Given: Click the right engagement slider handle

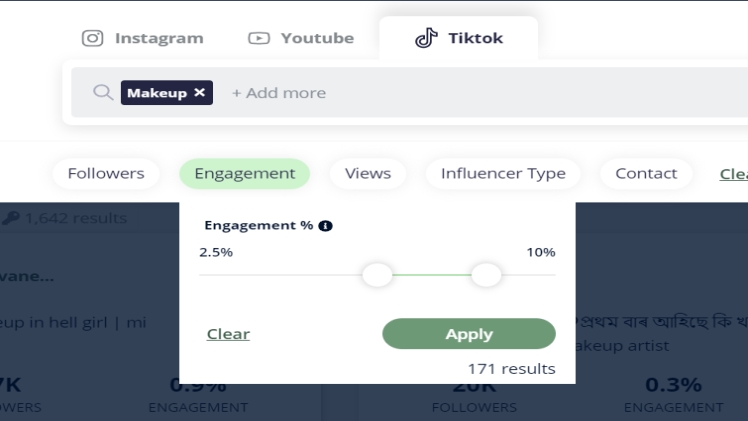Looking at the screenshot, I should (486, 274).
